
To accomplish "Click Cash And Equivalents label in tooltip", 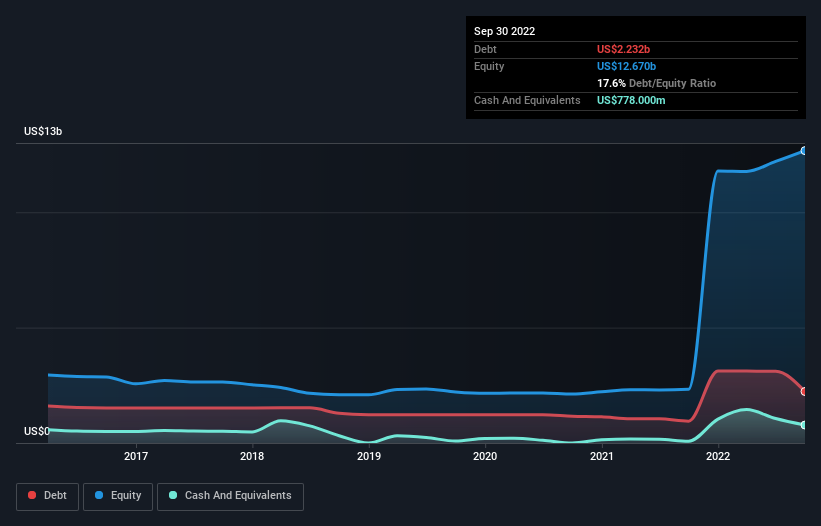I will coord(527,100).
